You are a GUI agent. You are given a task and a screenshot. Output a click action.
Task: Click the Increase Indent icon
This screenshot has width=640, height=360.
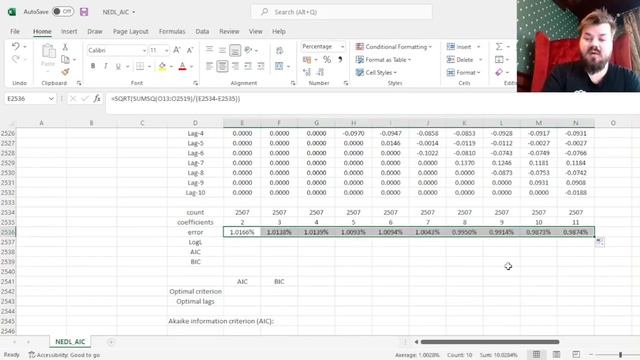click(260, 66)
